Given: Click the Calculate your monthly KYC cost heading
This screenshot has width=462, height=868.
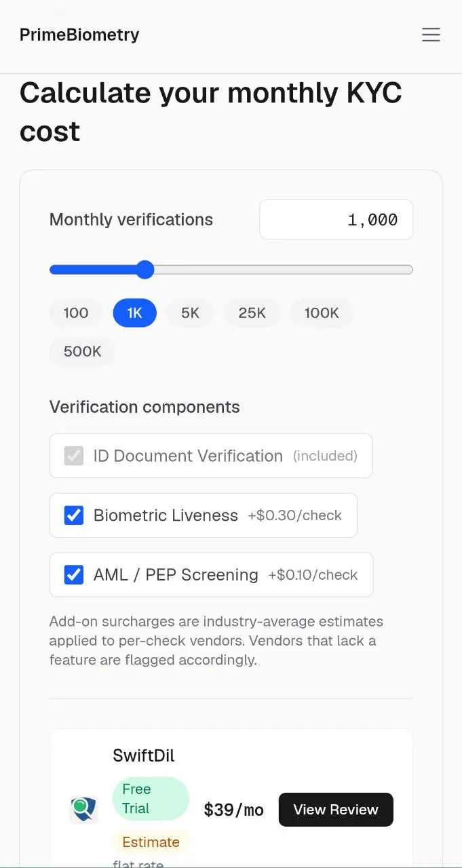Looking at the screenshot, I should pos(211,111).
